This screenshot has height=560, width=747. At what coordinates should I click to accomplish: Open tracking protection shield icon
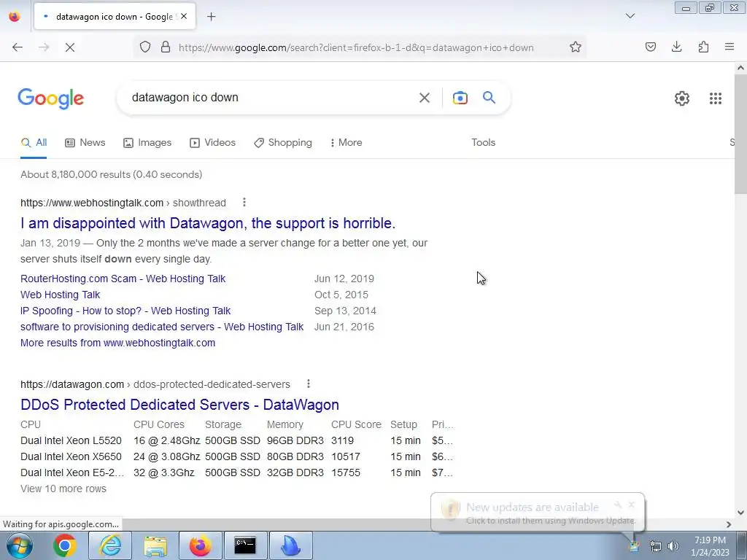145,47
